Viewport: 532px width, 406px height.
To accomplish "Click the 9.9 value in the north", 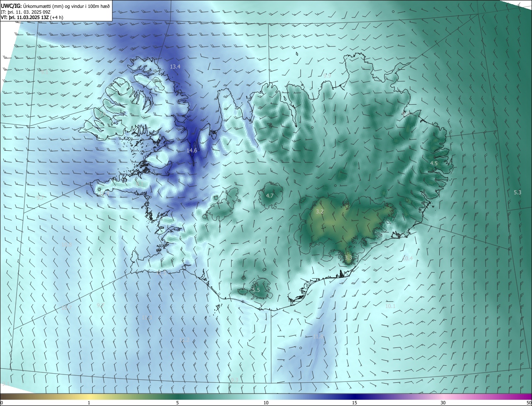I will [x=327, y=76].
